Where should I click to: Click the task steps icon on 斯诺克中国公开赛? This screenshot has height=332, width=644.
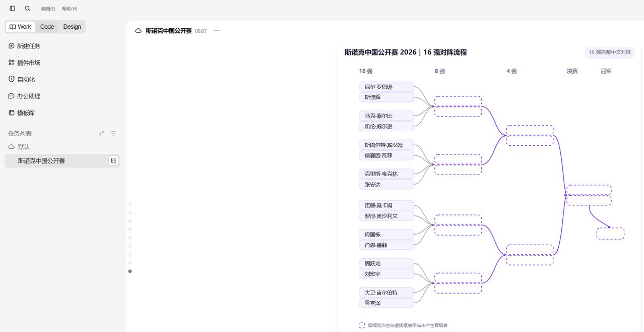click(114, 161)
